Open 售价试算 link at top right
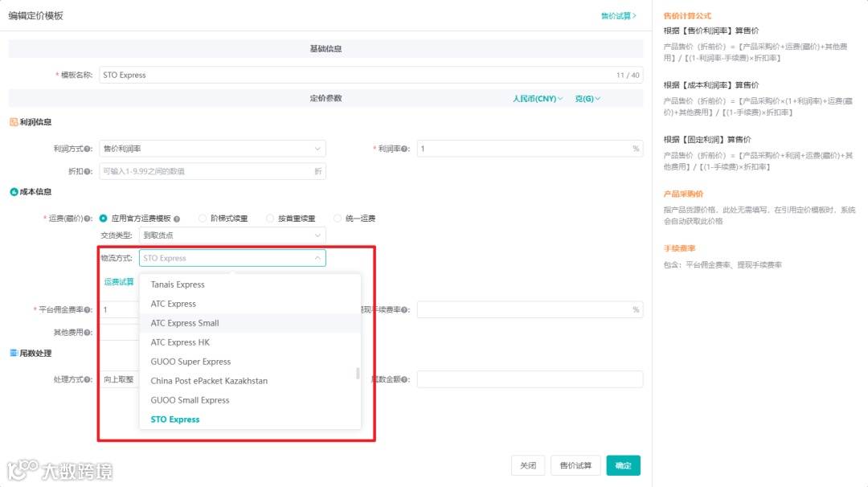The height and width of the screenshot is (487, 868). [x=618, y=16]
